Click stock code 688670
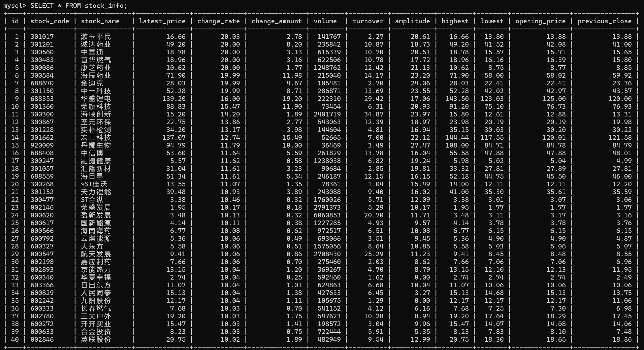 (42, 83)
